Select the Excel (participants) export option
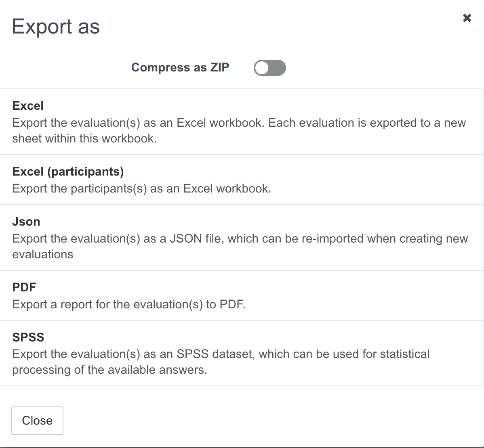The image size is (484, 448). 242,180
